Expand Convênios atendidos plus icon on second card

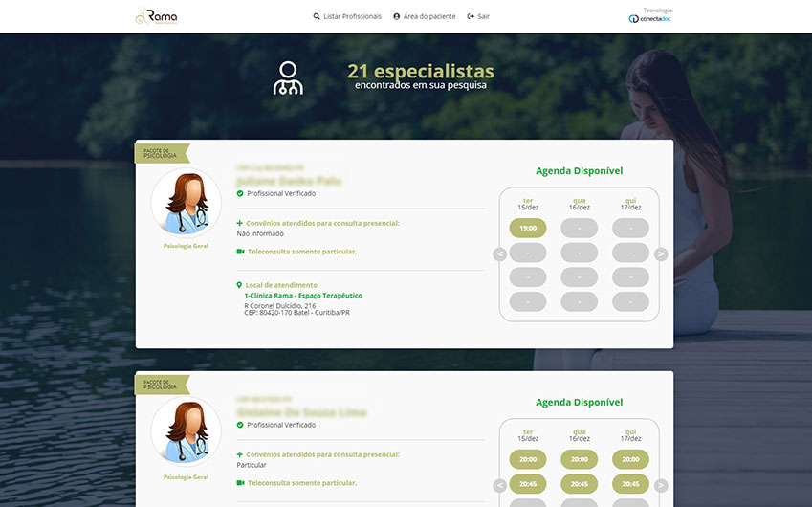pos(239,454)
